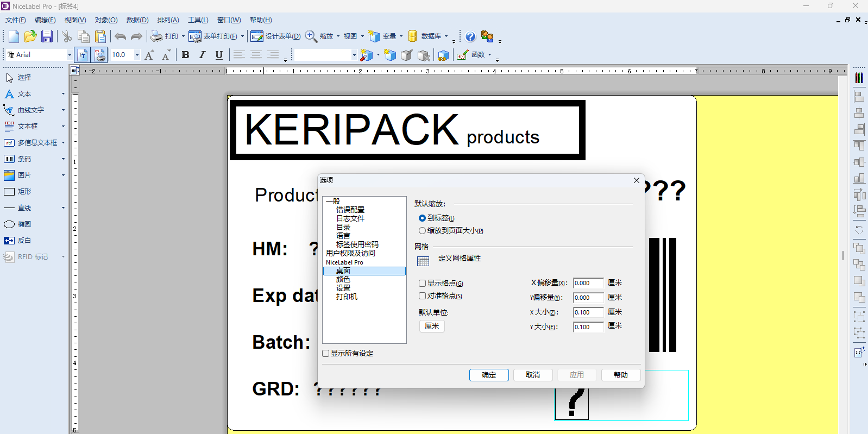Check the 显示所有设定 checkbox

coord(326,354)
